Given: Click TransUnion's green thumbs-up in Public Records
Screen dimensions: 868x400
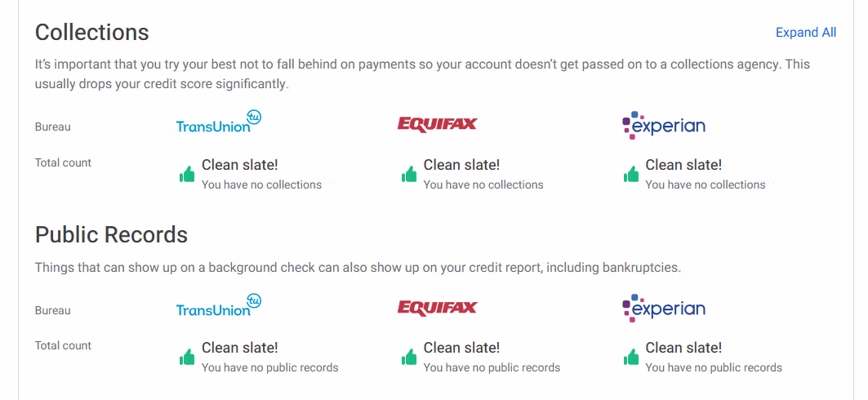Looking at the screenshot, I should 187,357.
